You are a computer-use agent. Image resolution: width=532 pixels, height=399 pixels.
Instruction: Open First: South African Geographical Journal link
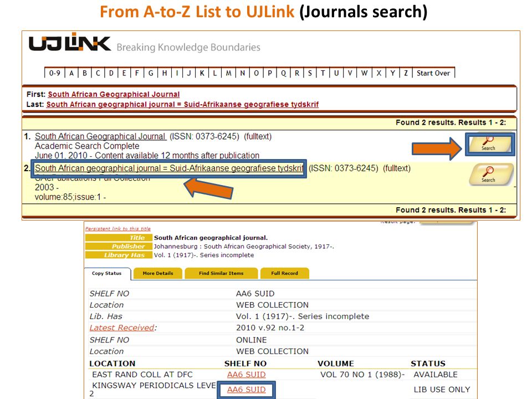point(114,94)
